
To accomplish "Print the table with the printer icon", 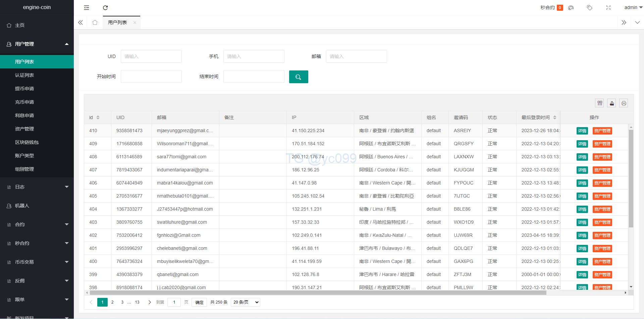I will coord(624,103).
